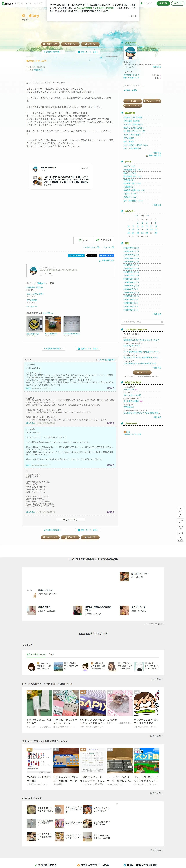Open the 小児科受診（起立性） article link

(35, 287)
